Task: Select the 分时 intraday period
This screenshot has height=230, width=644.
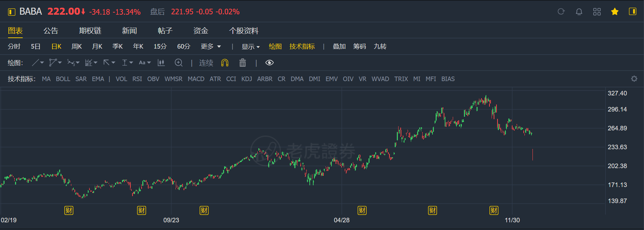Action: point(14,46)
